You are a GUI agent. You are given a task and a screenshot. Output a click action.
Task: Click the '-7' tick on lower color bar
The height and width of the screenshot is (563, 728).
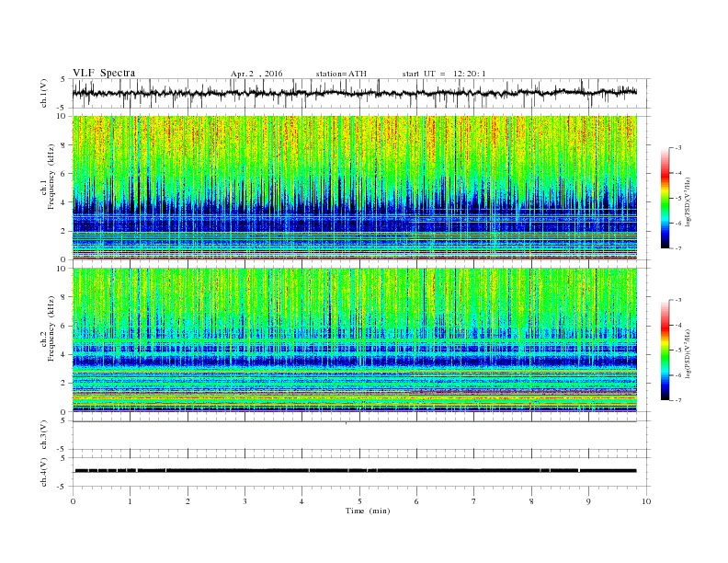coord(677,400)
